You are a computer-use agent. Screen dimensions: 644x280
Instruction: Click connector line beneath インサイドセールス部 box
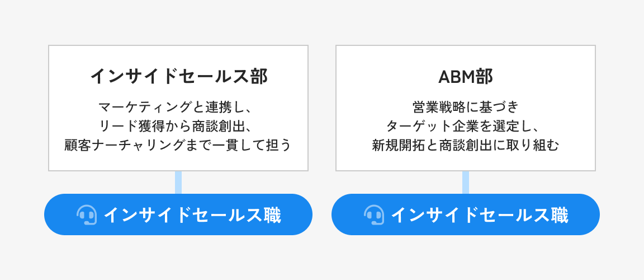coord(178,183)
